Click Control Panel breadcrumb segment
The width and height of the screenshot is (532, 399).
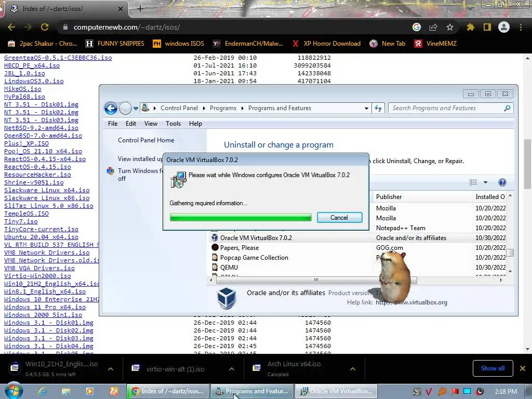[179, 108]
